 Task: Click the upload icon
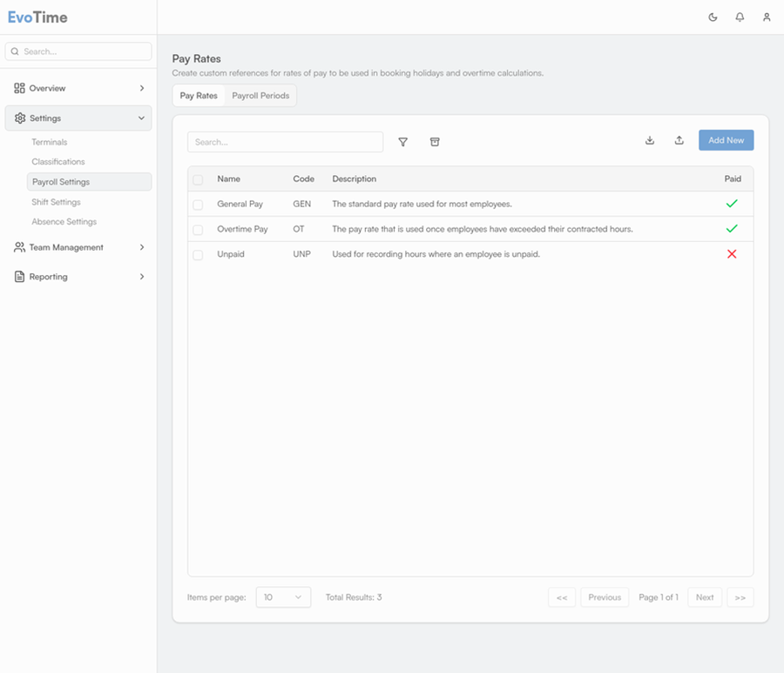(x=679, y=140)
